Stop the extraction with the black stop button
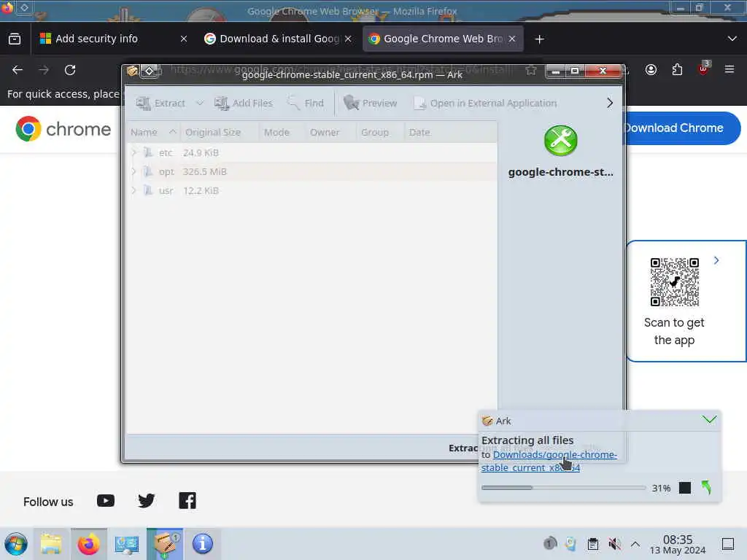The width and height of the screenshot is (747, 560). [x=684, y=488]
